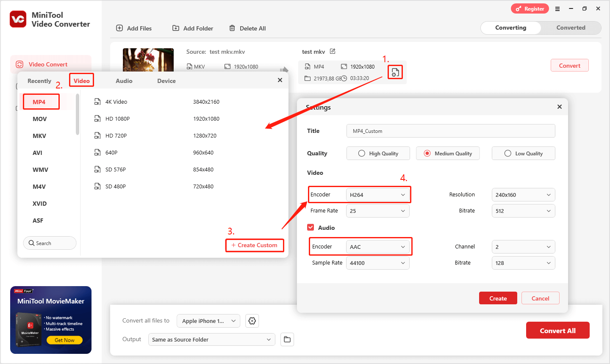Click the magnifier icon in format search
Screen dimensions: 610x364
coord(31,243)
